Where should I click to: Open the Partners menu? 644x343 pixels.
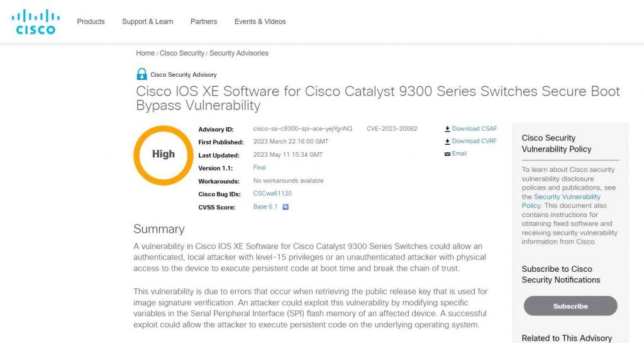[204, 21]
